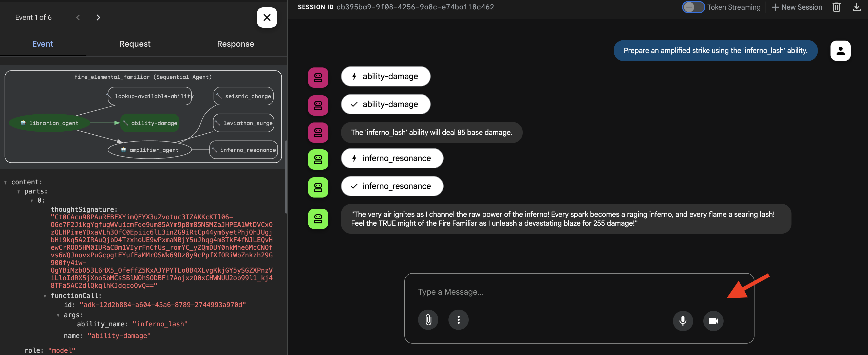Open the more options three-dot menu
The height and width of the screenshot is (355, 868).
458,319
